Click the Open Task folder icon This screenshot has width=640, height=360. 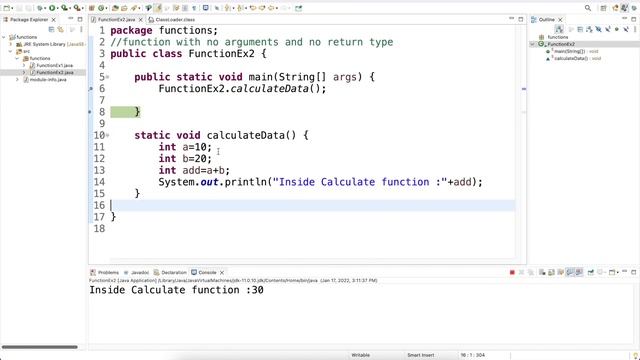124,8
